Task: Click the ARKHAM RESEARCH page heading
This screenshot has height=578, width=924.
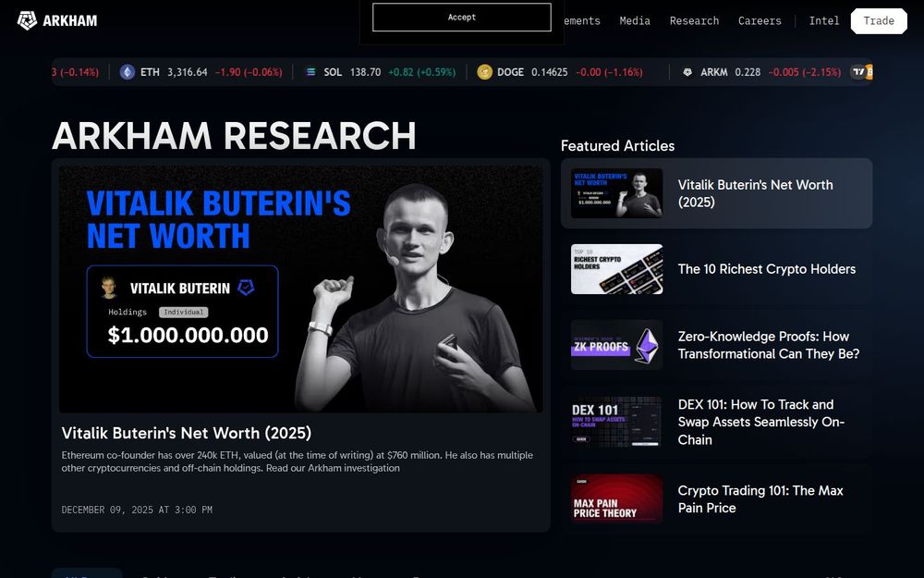Action: [234, 136]
